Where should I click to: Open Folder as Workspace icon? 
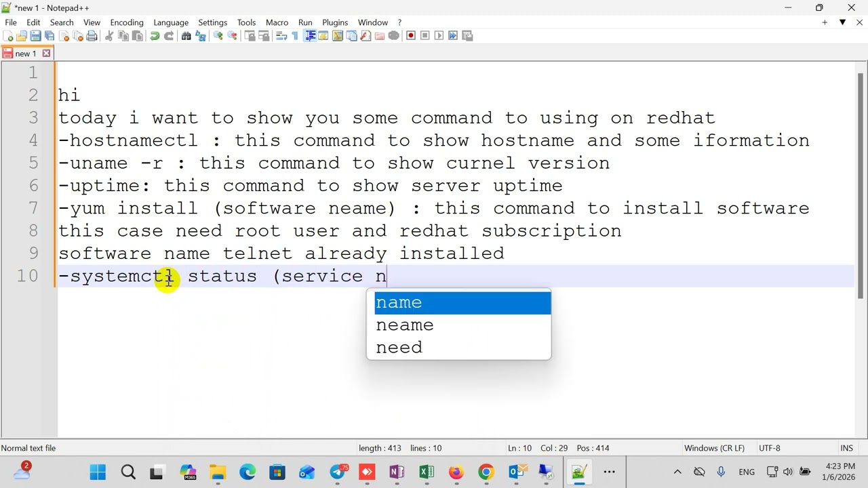click(x=380, y=36)
